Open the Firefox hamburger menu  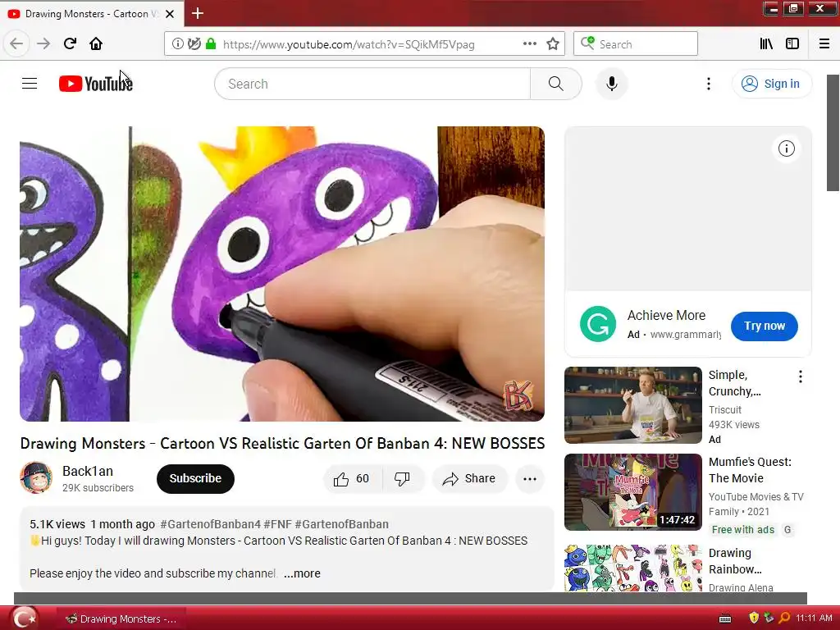pyautogui.click(x=824, y=44)
